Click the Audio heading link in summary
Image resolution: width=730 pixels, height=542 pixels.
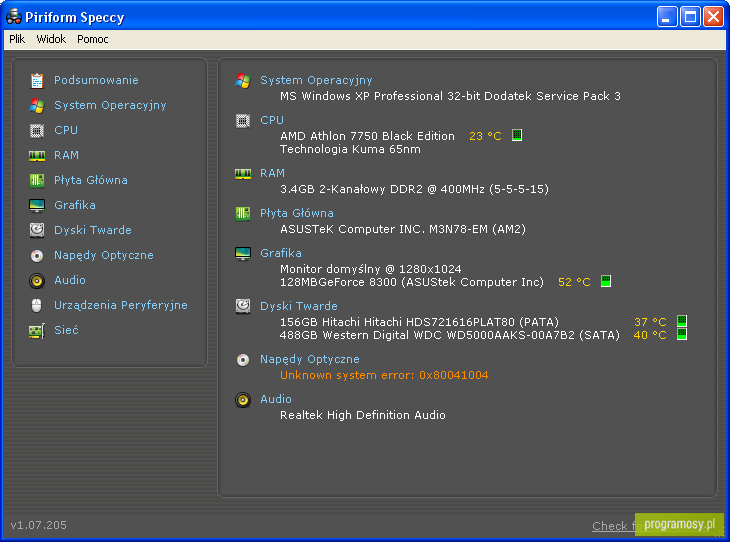pyautogui.click(x=276, y=399)
